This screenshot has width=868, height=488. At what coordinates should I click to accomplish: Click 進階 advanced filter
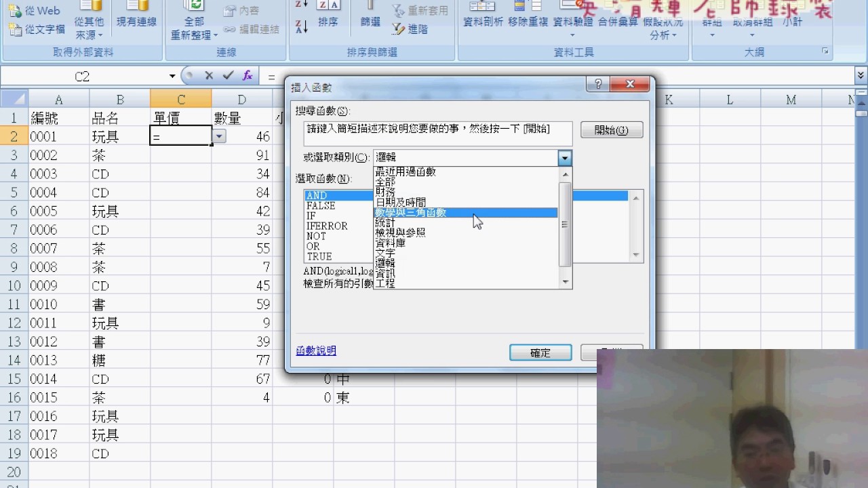click(410, 29)
